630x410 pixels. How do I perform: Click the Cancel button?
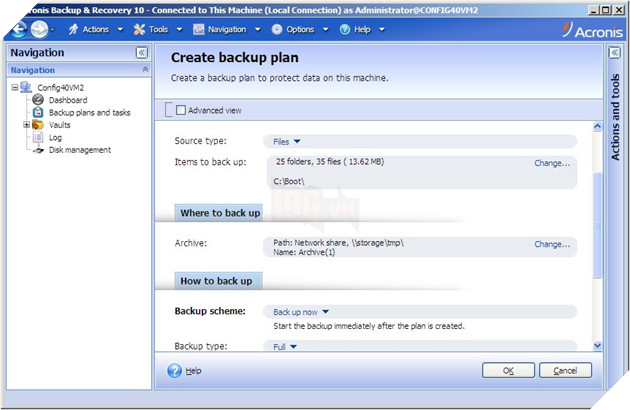click(x=565, y=370)
